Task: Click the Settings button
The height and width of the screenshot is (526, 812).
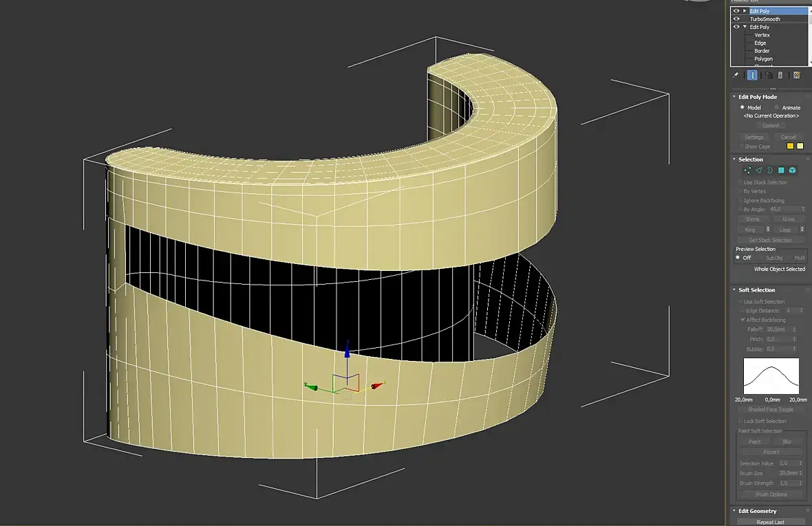Action: (x=754, y=137)
